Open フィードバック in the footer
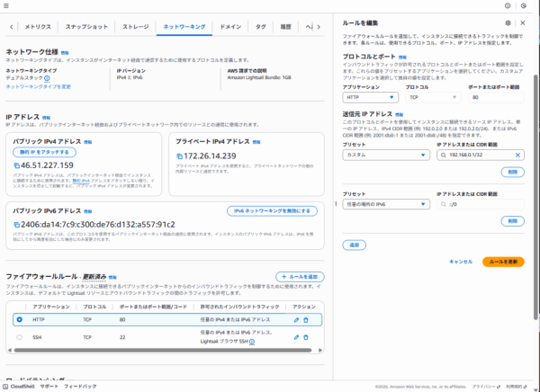The height and width of the screenshot is (392, 540). click(80, 387)
